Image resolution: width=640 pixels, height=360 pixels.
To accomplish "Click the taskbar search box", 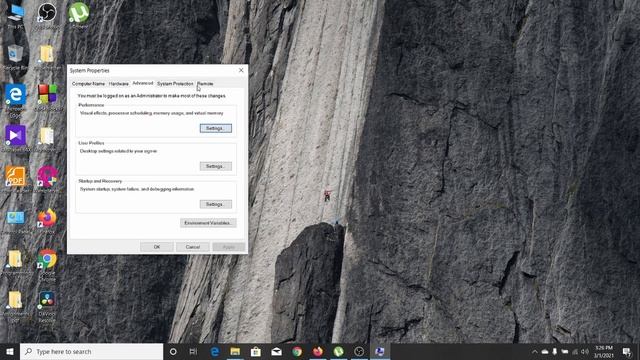I will [x=91, y=351].
